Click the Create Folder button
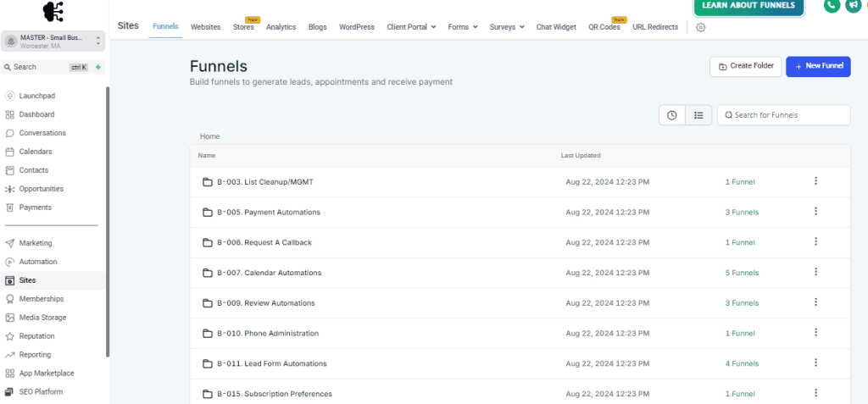Image resolution: width=868 pixels, height=404 pixels. coord(746,66)
